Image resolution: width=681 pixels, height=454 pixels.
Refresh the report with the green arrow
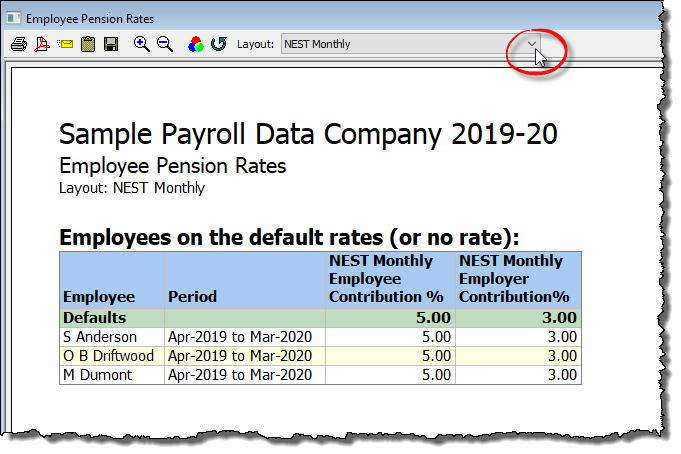(219, 44)
